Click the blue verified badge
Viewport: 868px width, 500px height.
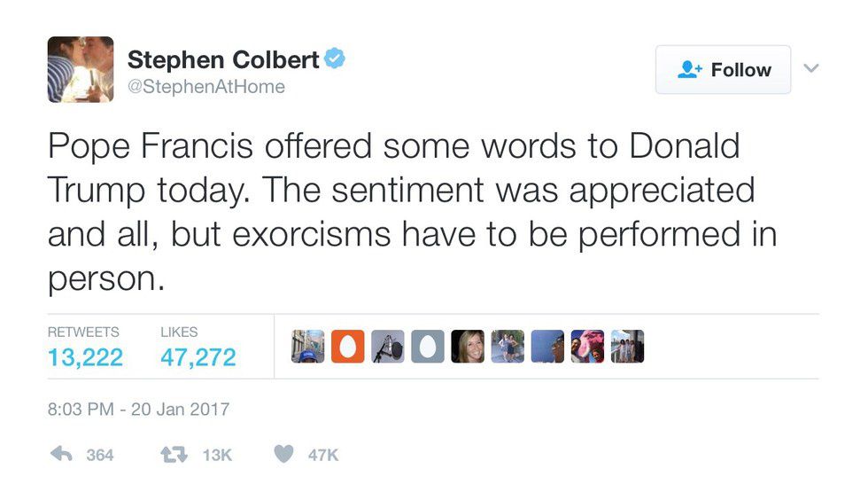coord(335,59)
